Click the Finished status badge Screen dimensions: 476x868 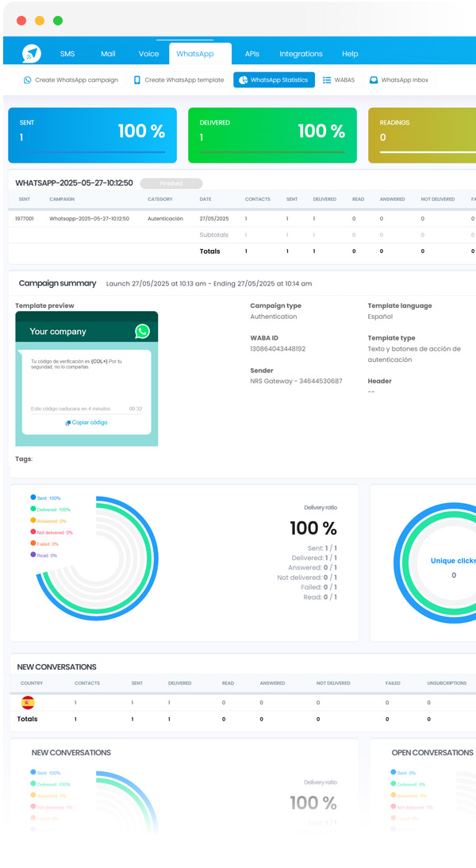[x=171, y=183]
